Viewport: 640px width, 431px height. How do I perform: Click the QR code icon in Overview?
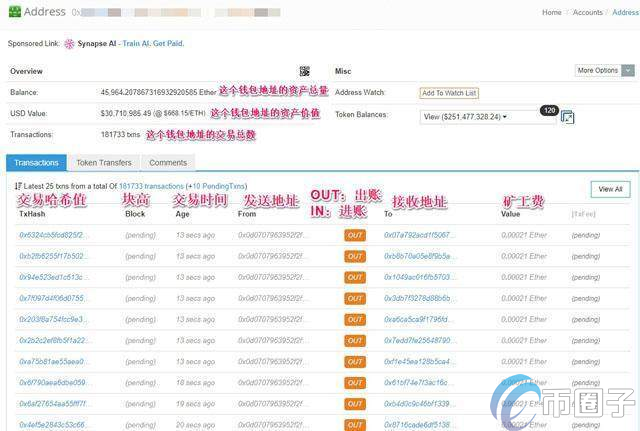(305, 71)
